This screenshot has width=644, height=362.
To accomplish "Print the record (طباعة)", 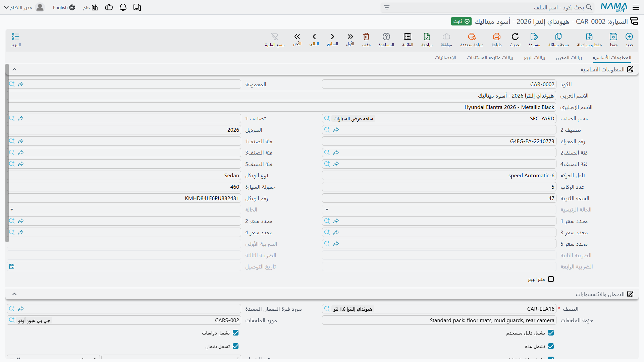I will (x=496, y=40).
